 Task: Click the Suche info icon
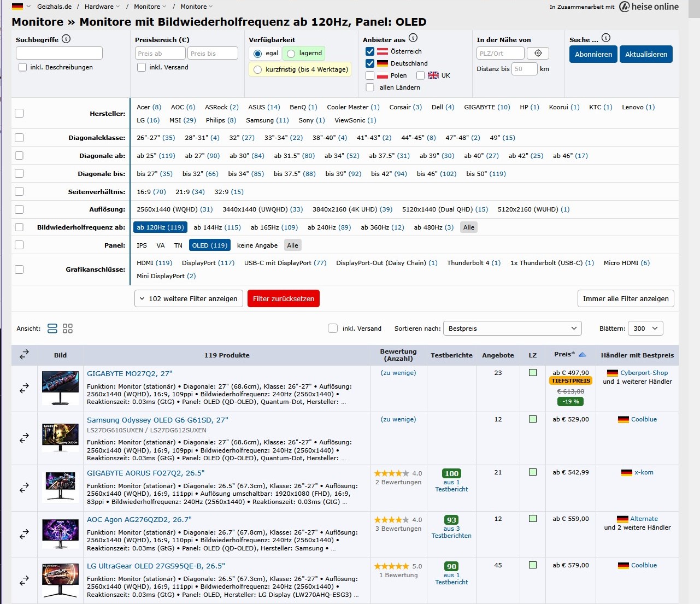click(x=606, y=38)
